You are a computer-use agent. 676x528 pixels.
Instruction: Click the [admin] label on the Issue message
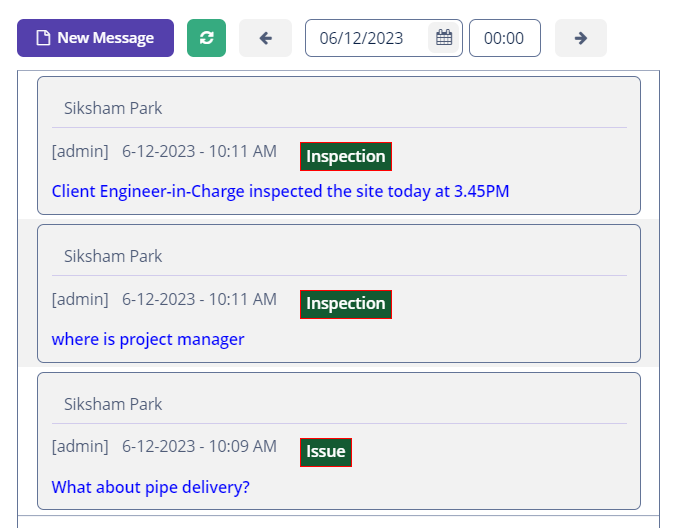pyautogui.click(x=80, y=447)
